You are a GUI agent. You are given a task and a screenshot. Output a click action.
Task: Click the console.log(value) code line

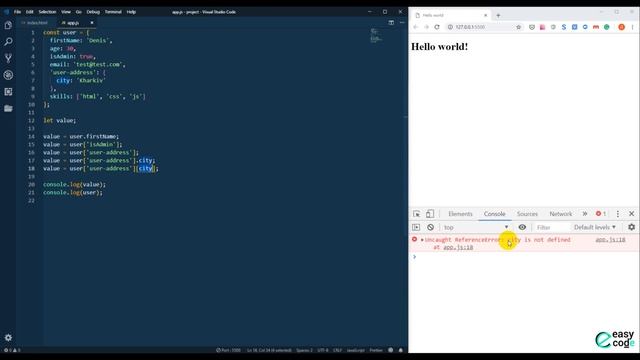coord(74,184)
